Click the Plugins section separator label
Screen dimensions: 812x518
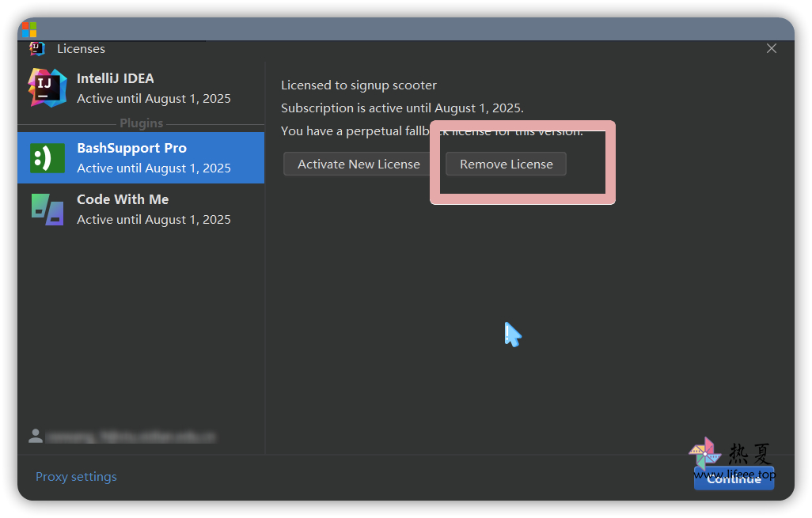click(141, 123)
